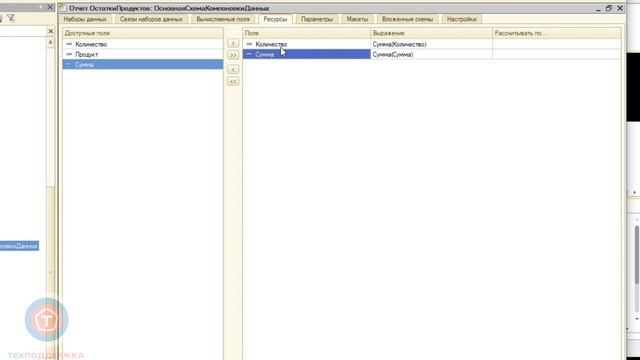Viewport: 640px width, 360px height.
Task: Select Сумма in available fields list
Action: click(x=143, y=64)
